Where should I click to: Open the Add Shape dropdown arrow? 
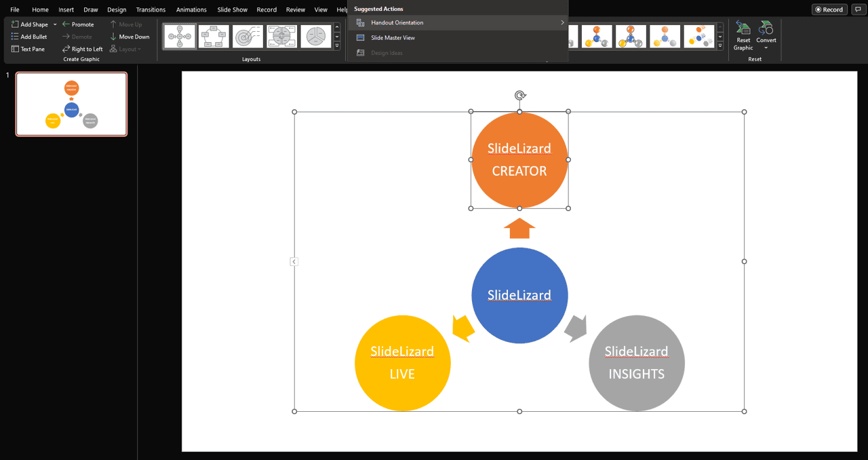click(x=55, y=24)
